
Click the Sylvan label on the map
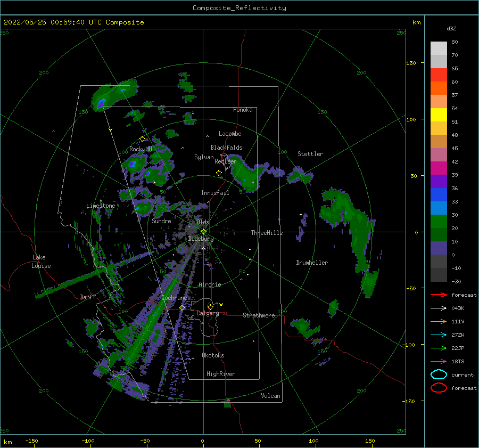[204, 157]
